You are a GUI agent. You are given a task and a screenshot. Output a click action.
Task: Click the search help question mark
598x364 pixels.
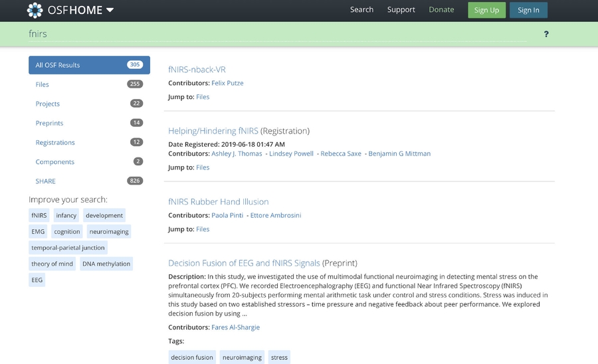(x=546, y=34)
